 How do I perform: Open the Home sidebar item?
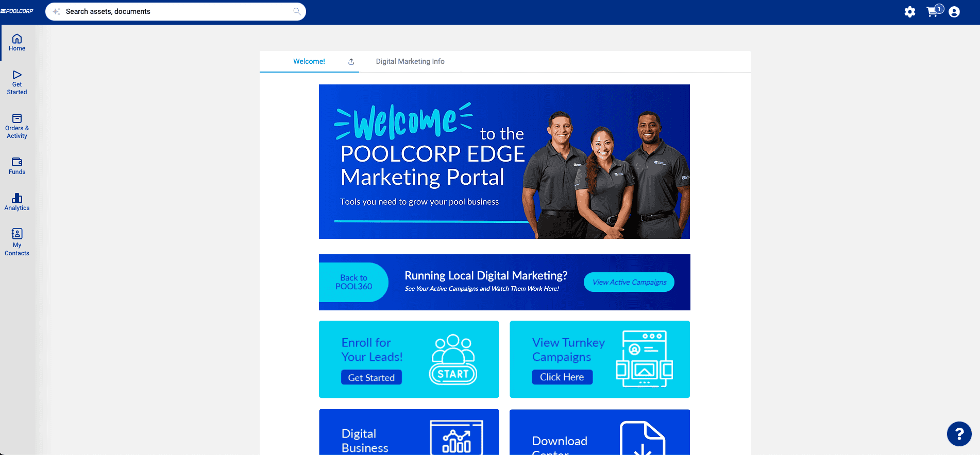(x=17, y=43)
